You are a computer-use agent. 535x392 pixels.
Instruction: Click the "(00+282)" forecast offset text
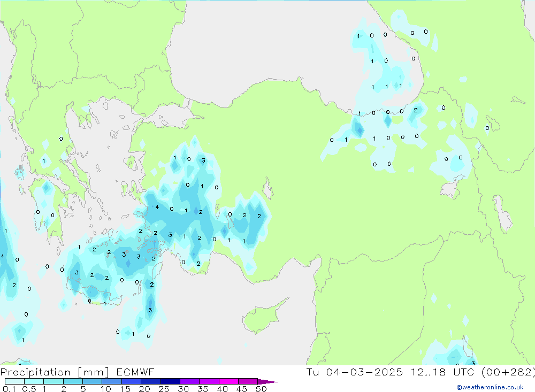(x=508, y=372)
